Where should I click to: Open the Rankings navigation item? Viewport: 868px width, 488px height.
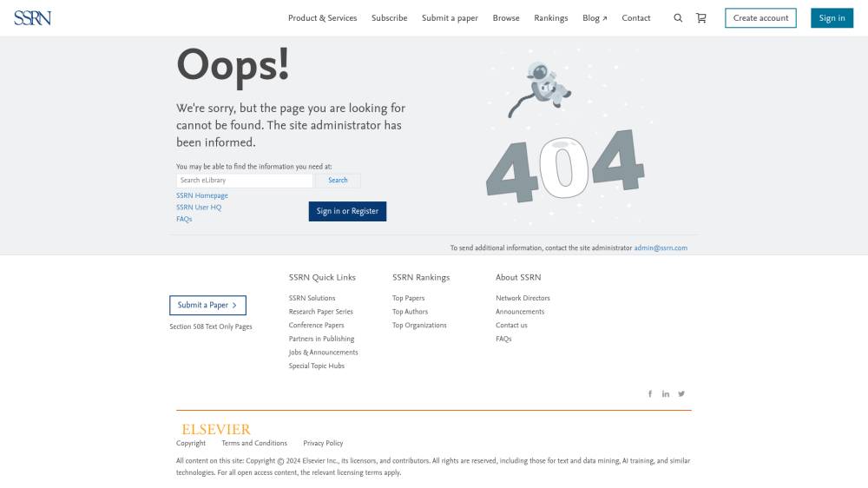(x=550, y=18)
